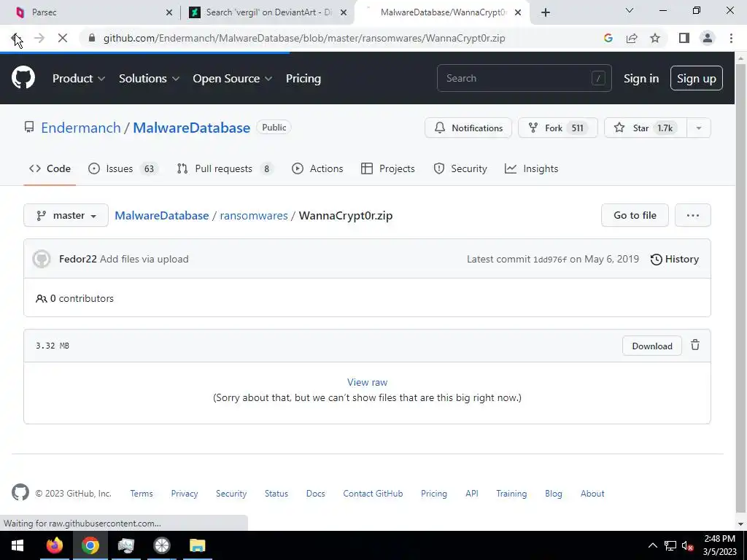Download the WannaCrypt0r.zip file
747x560 pixels.
pyautogui.click(x=651, y=346)
